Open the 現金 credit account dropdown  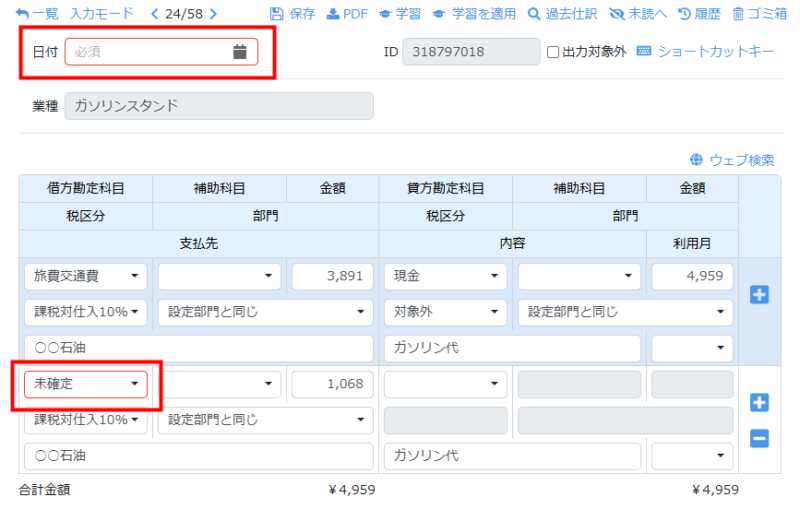click(445, 277)
